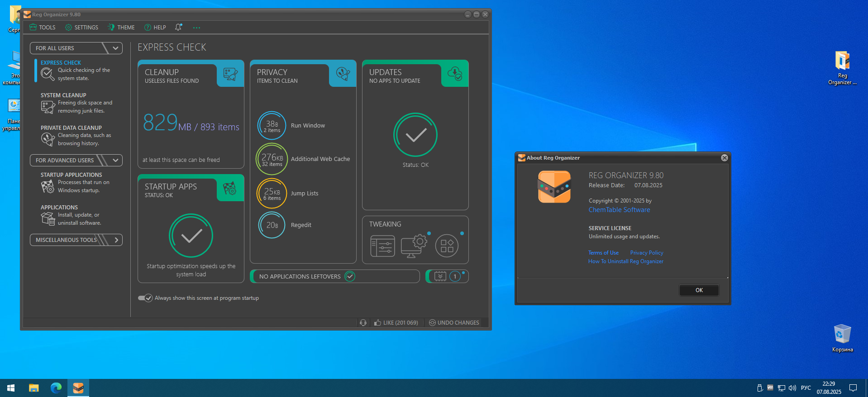Viewport: 868px width, 397px height.
Task: Click Undo Changes in the status bar
Action: (454, 322)
